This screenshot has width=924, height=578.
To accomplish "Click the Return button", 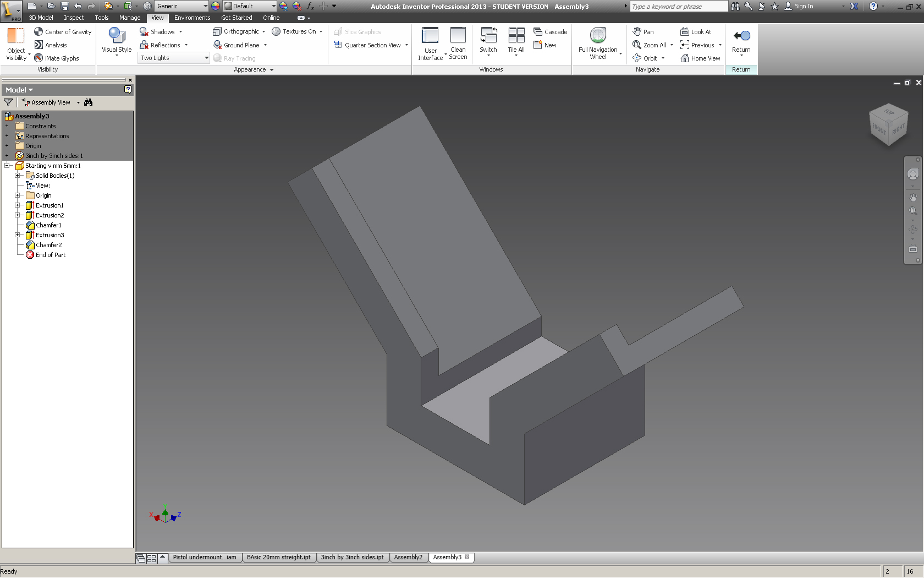I will [x=741, y=41].
